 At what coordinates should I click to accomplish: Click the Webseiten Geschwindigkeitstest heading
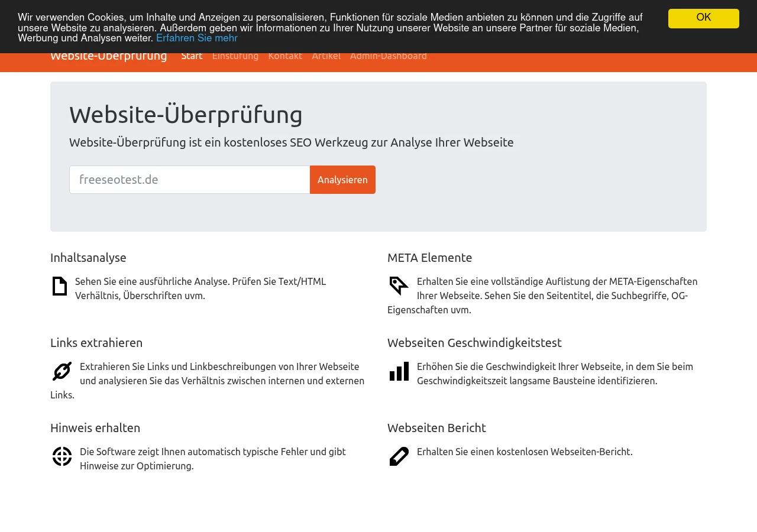coord(474,343)
